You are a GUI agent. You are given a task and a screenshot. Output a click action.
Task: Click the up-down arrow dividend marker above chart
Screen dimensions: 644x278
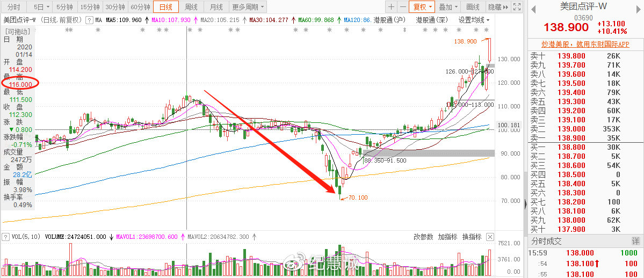coord(405,30)
